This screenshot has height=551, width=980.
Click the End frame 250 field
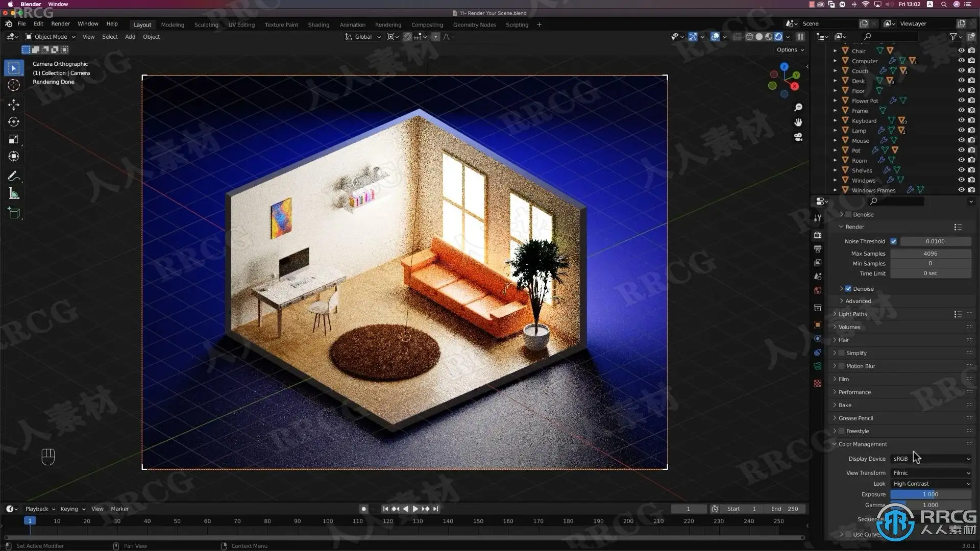(785, 509)
